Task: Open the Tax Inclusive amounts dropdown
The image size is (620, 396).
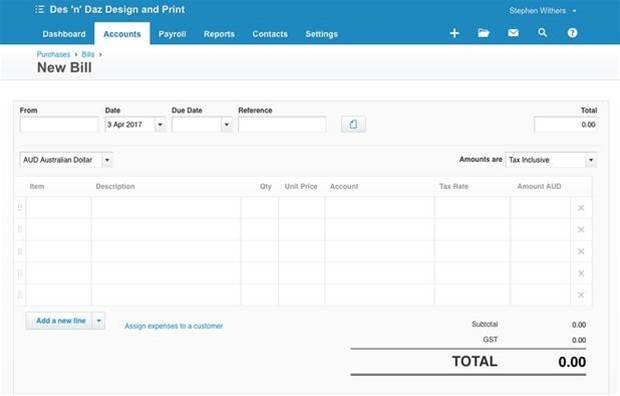Action: pos(591,160)
